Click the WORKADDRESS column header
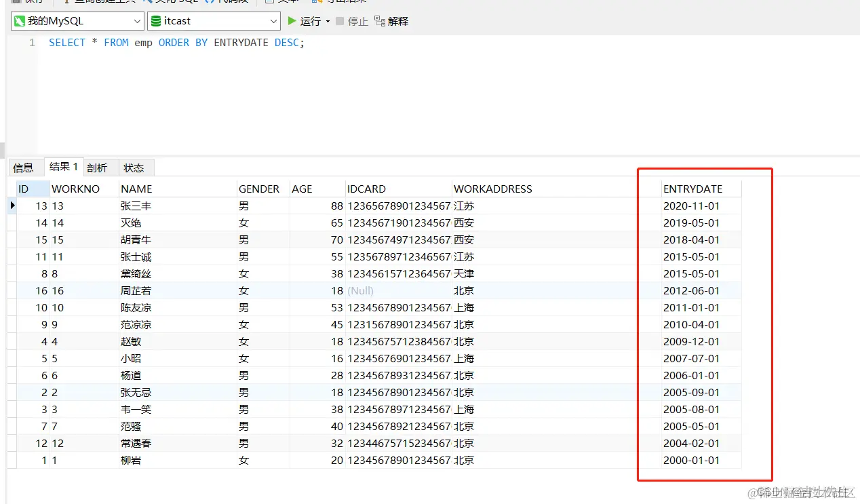The image size is (860, 504). (557, 189)
